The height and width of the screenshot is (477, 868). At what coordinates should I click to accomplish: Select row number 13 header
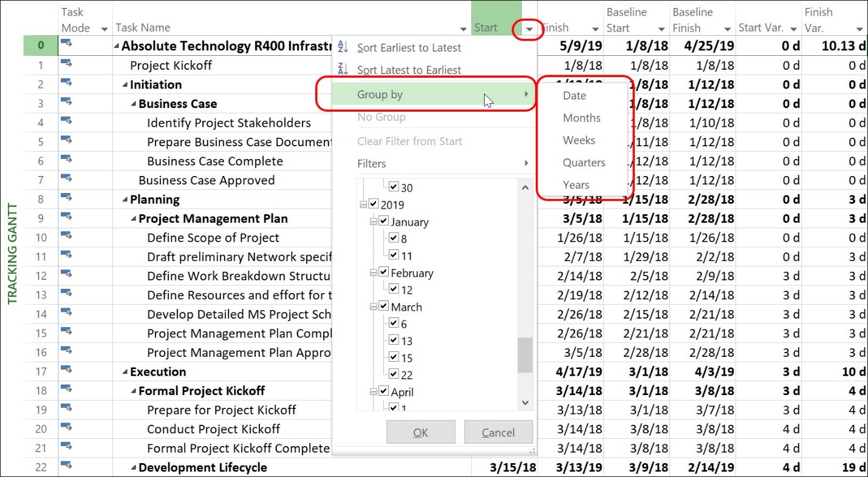click(41, 295)
